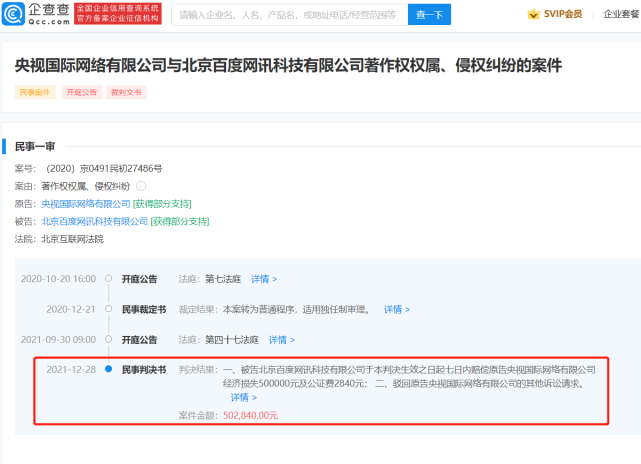Select the 开庭公告 tag under title
641x464 pixels.
click(x=82, y=92)
